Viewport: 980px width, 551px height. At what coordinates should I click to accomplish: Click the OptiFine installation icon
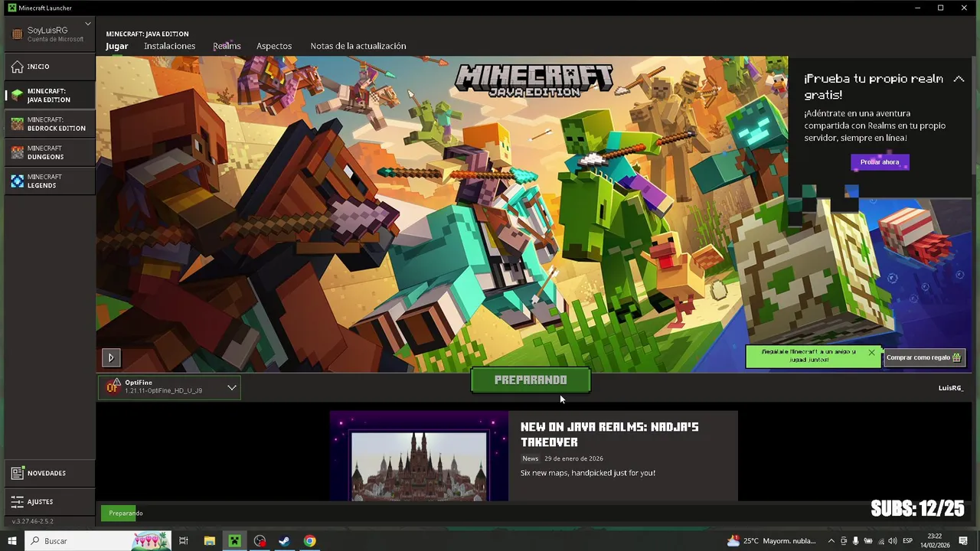[x=113, y=387]
